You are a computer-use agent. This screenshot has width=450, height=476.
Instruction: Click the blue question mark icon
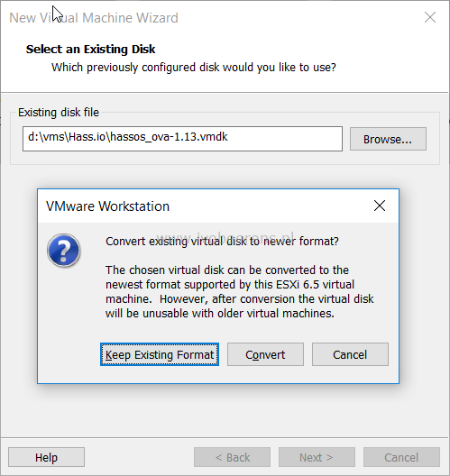tap(64, 251)
